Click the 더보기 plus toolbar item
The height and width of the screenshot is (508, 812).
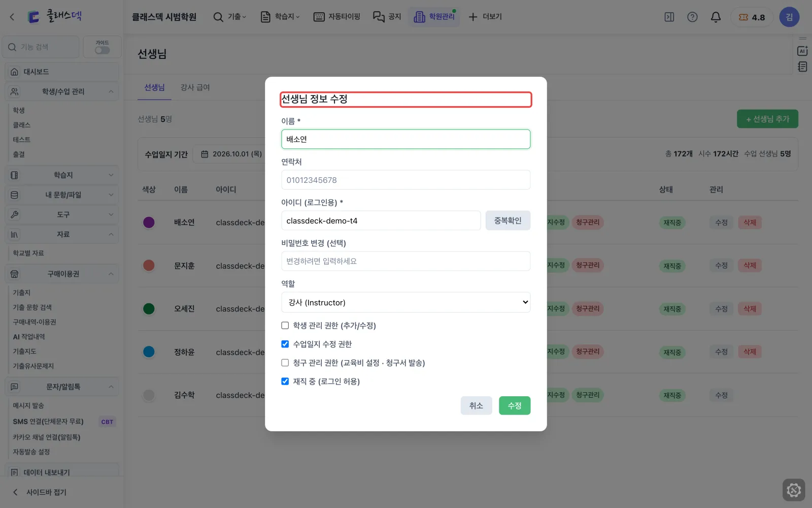pos(485,17)
